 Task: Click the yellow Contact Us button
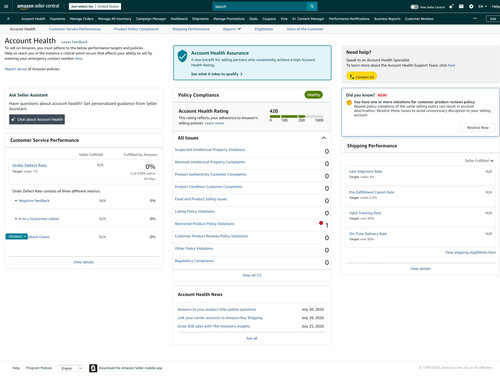point(362,77)
